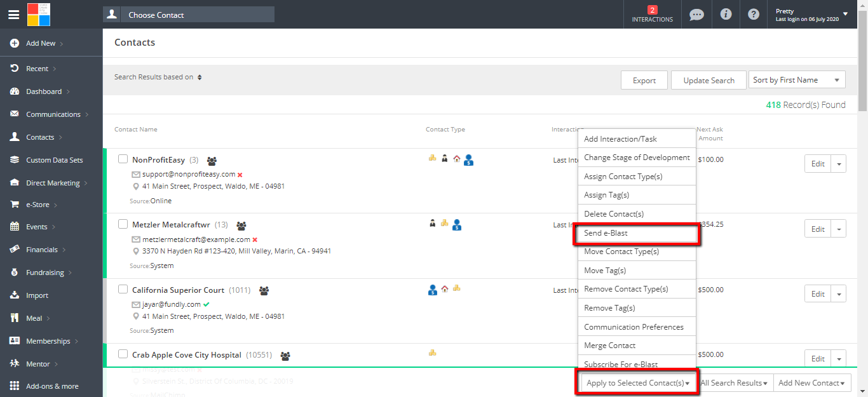Click the Events calendar icon
This screenshot has width=868, height=397.
(x=14, y=227)
